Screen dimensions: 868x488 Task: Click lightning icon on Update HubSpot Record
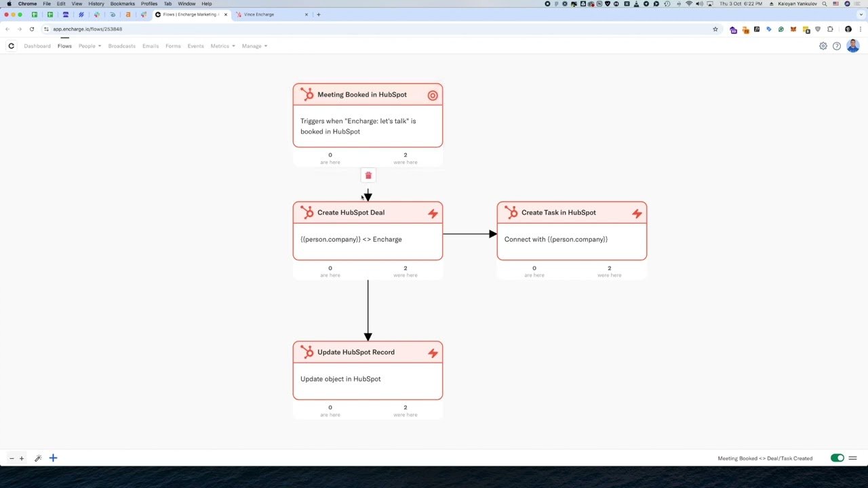point(433,353)
